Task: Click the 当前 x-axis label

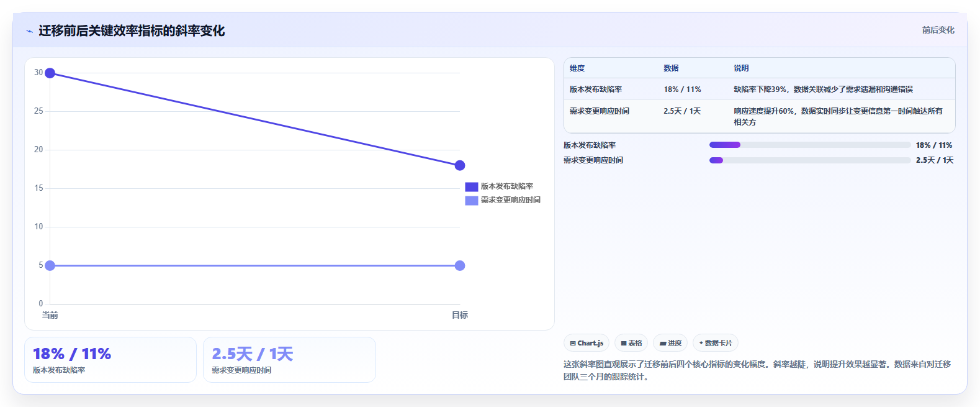Action: 50,315
